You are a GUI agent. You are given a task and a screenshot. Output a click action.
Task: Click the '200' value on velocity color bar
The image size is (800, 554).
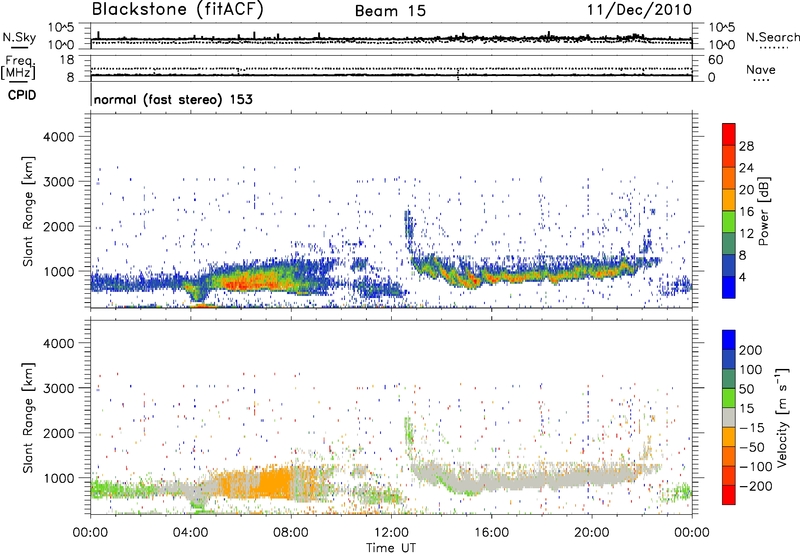tap(751, 350)
